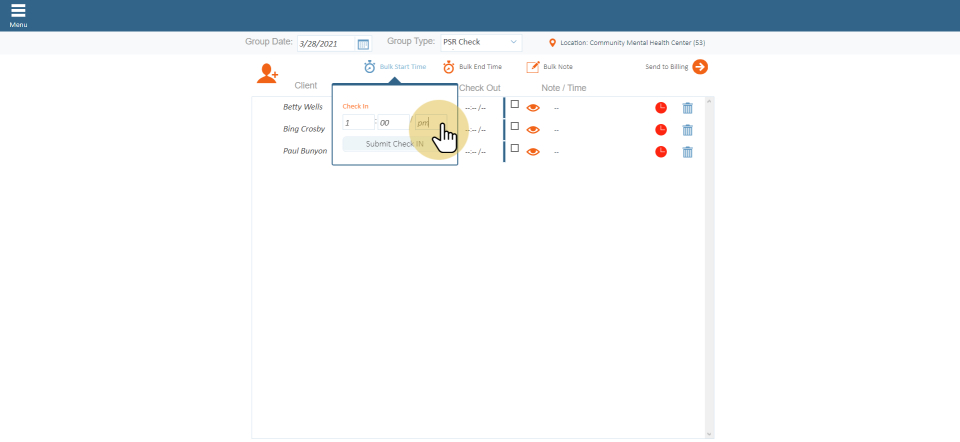
Task: Toggle the eye icon for Paul Bunyon
Action: click(533, 152)
